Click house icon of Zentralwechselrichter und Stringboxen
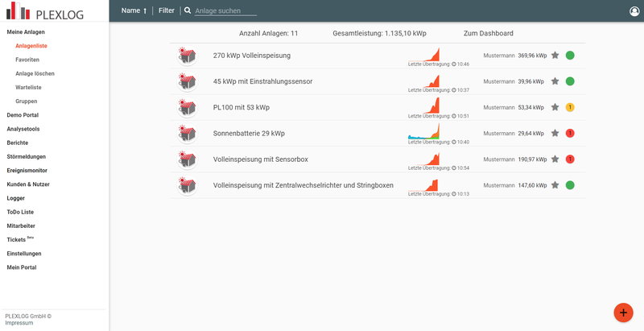 [188, 185]
